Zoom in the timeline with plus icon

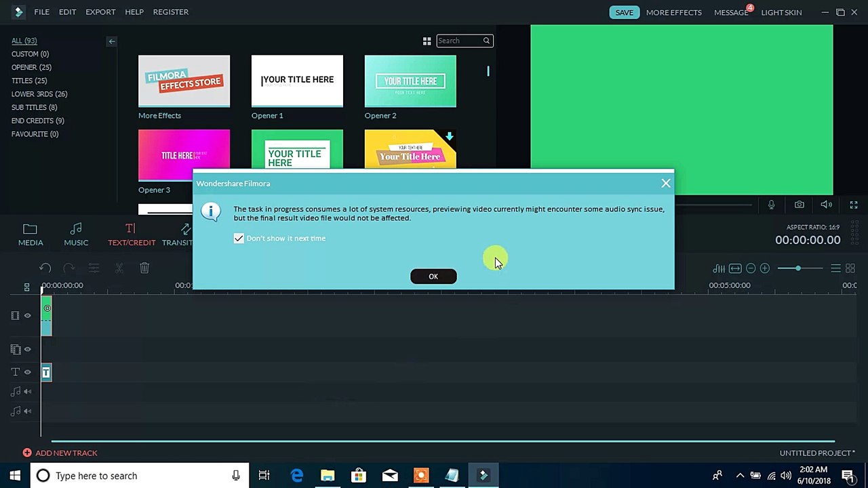(x=765, y=268)
